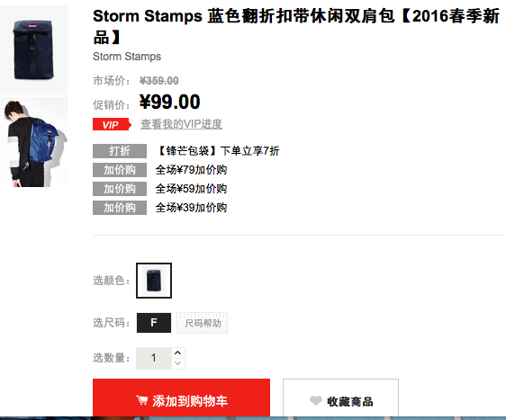The height and width of the screenshot is (420, 506).
Task: Click 收藏商品 favorite button
Action: point(340,398)
